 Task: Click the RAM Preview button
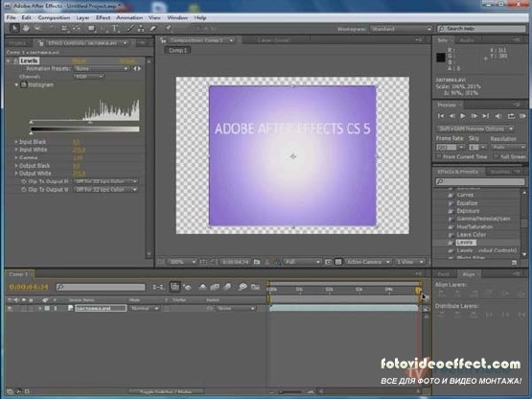(x=522, y=116)
